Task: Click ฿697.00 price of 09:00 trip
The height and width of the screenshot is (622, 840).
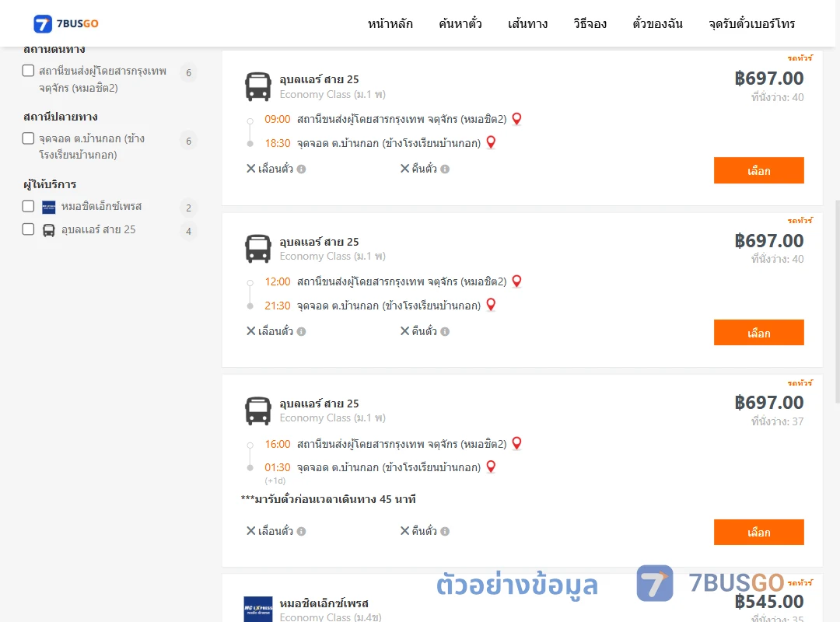Action: pos(768,79)
